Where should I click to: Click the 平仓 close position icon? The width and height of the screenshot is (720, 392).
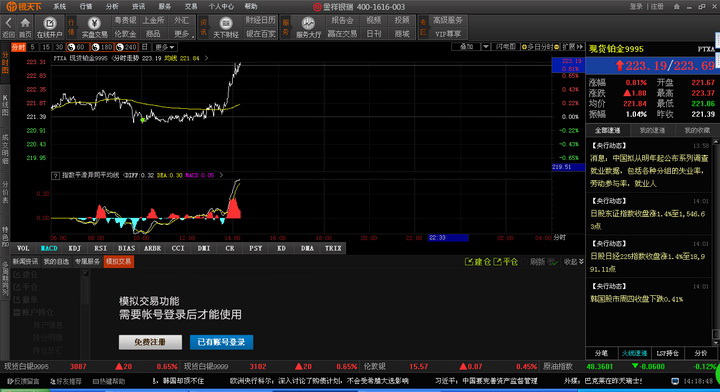point(497,262)
